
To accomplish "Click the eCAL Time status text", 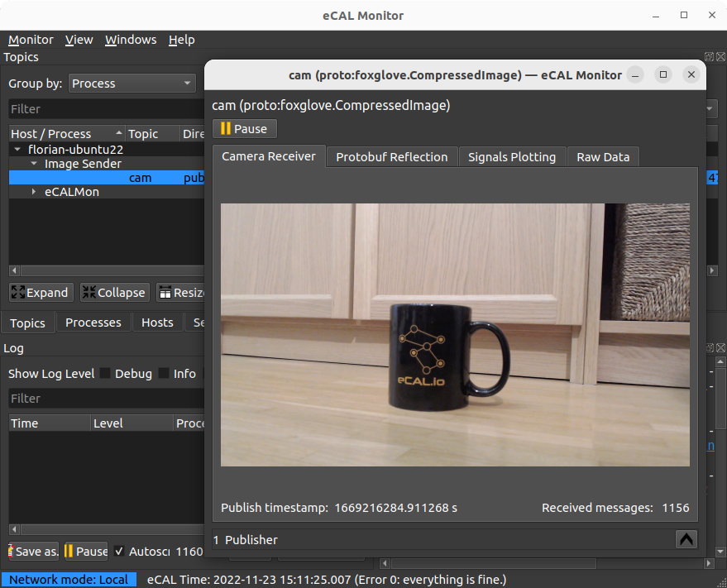I will click(327, 580).
